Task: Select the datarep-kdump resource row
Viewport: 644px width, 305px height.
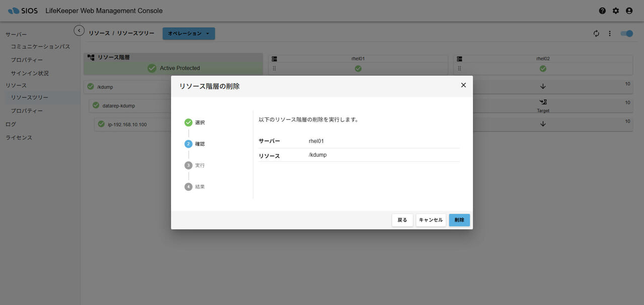Action: [x=131, y=106]
